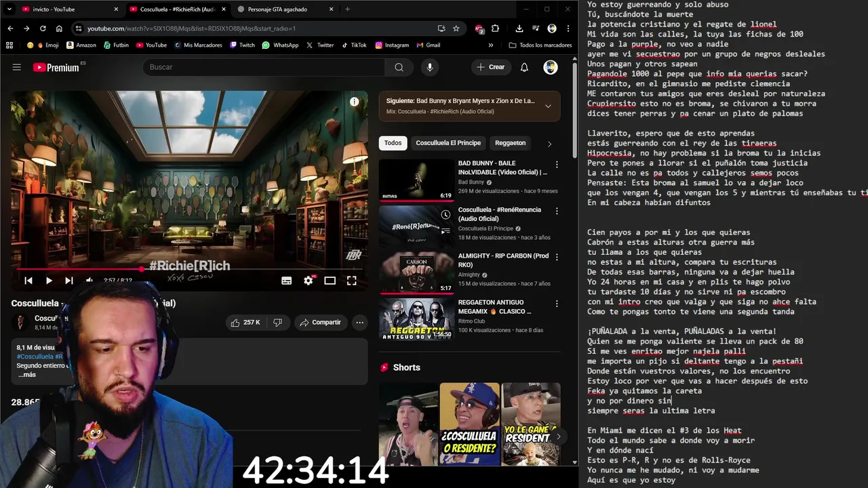Image resolution: width=868 pixels, height=488 pixels.
Task: Like the video with 257 K likes
Action: pyautogui.click(x=245, y=323)
